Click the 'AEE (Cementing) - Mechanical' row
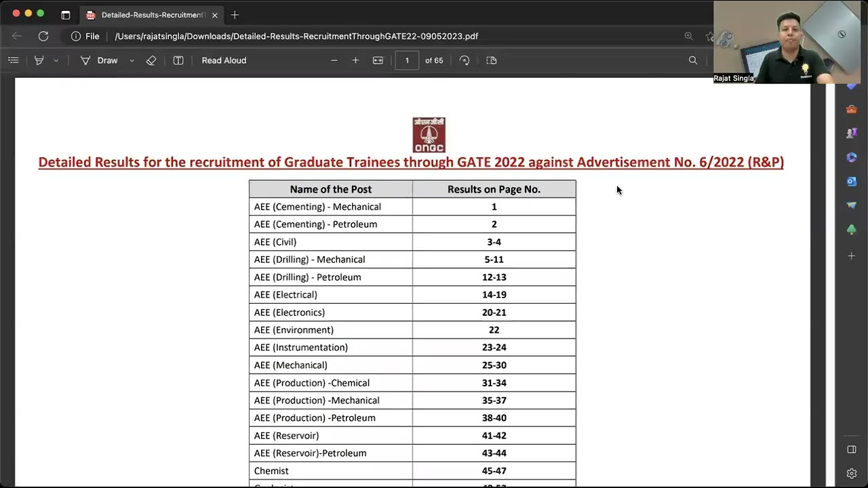 (412, 207)
